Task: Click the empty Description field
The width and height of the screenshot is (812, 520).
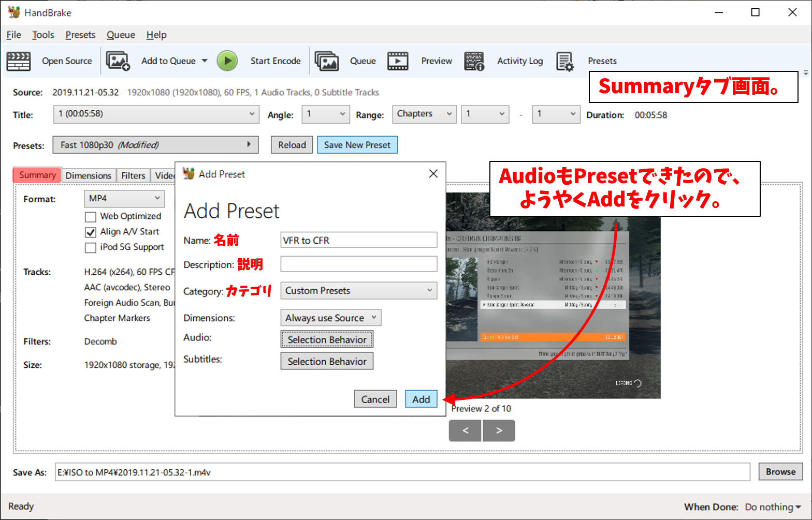Action: (x=359, y=264)
